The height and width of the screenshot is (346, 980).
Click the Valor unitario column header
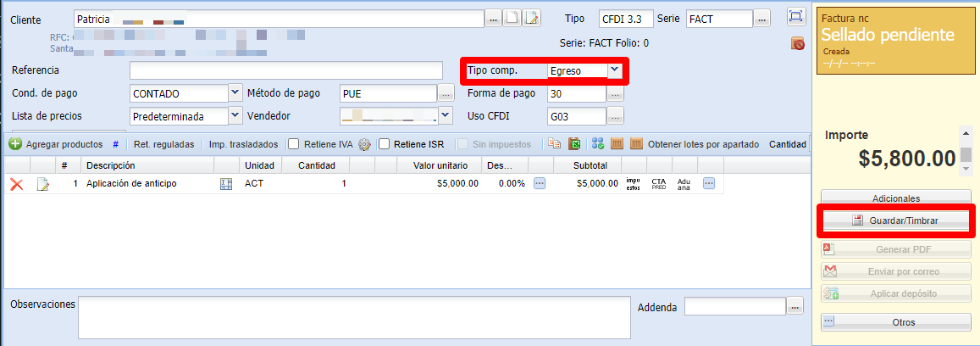(x=439, y=165)
